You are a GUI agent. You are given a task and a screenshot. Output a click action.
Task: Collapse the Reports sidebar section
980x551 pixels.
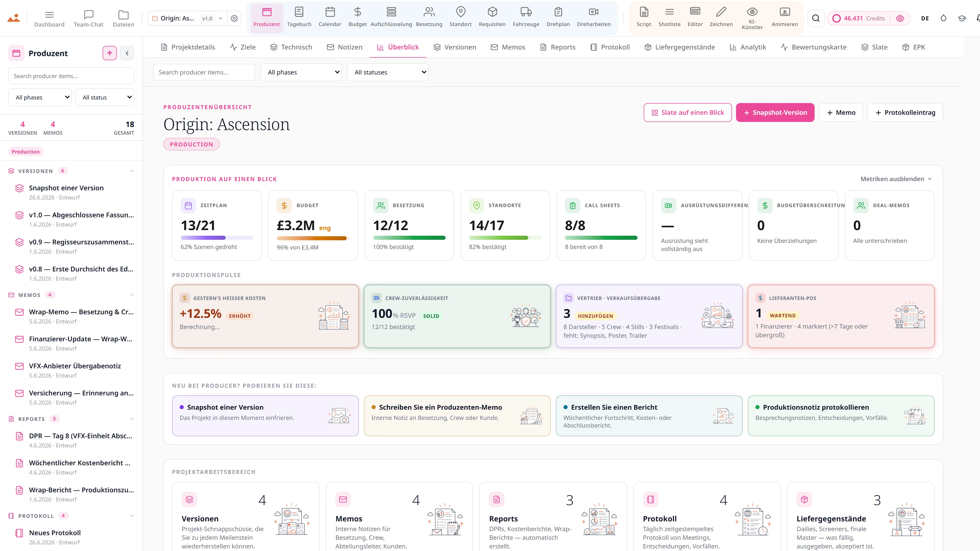click(x=132, y=419)
